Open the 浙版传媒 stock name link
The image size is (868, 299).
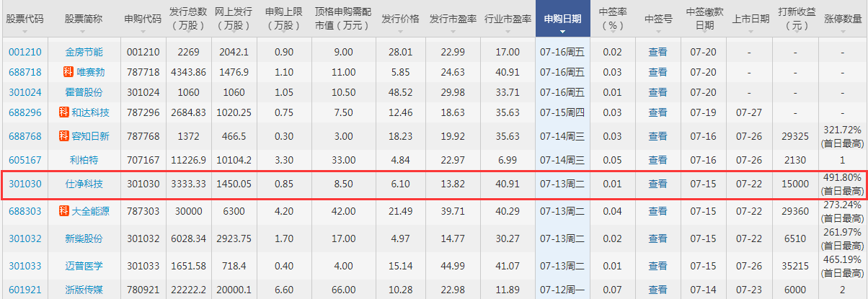coord(84,289)
